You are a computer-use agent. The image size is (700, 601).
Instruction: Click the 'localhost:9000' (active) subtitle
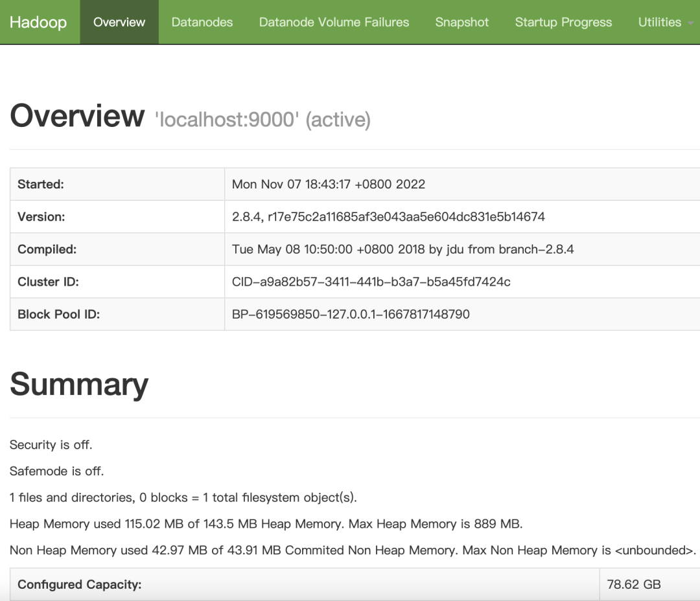[262, 120]
